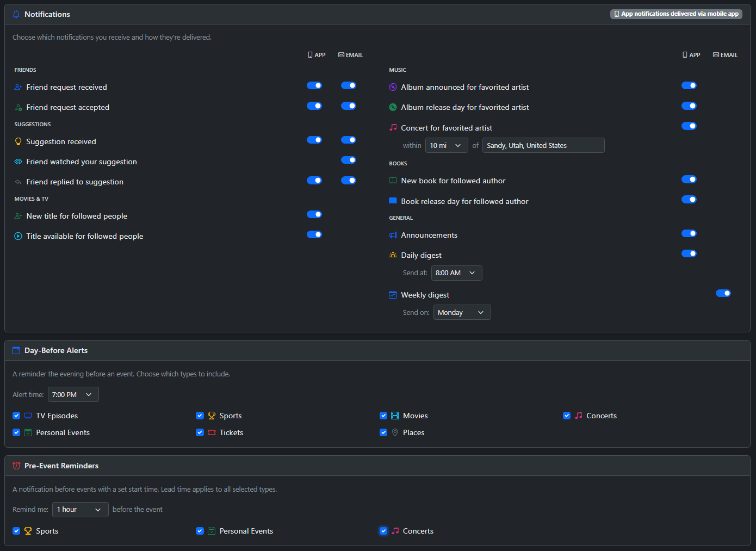Open the Alert time 7:00 PM dropdown
This screenshot has width=756, height=551.
click(73, 394)
